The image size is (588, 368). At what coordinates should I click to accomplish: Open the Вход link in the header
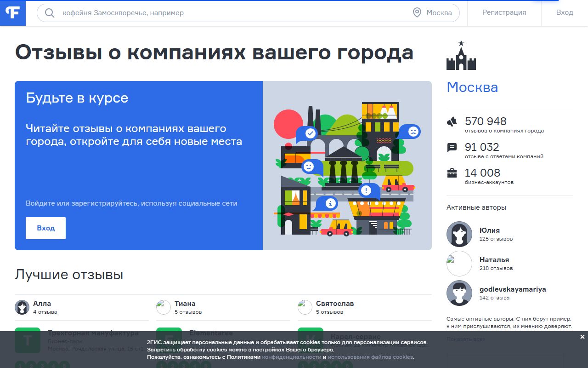565,12
